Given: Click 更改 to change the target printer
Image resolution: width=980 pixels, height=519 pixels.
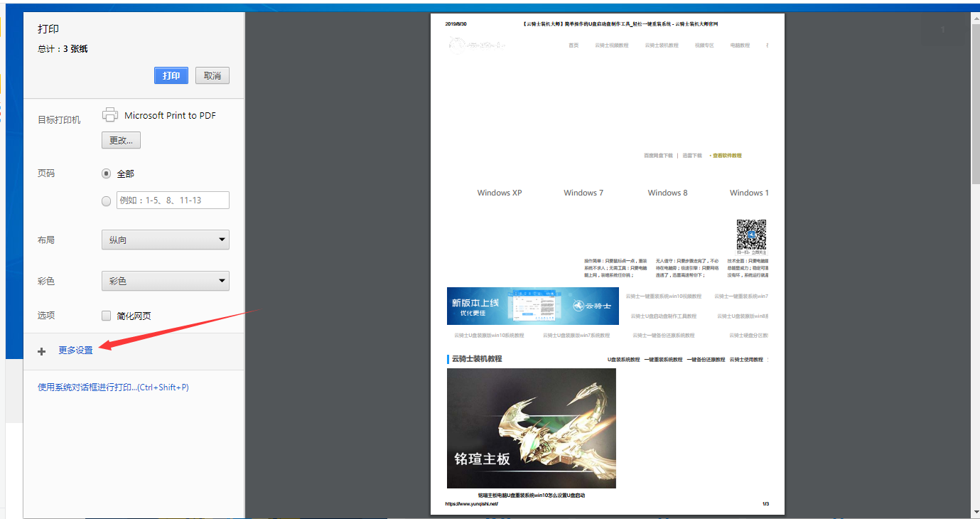Looking at the screenshot, I should tap(120, 139).
